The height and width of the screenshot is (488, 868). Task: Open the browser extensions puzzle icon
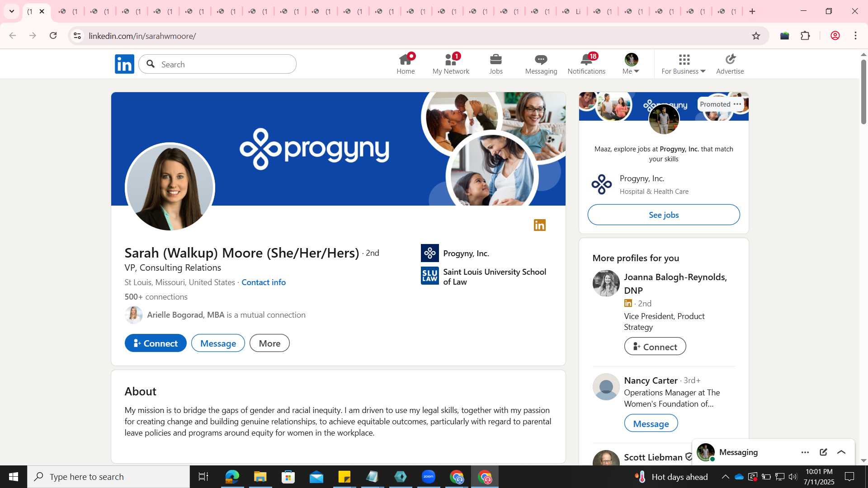pos(806,36)
